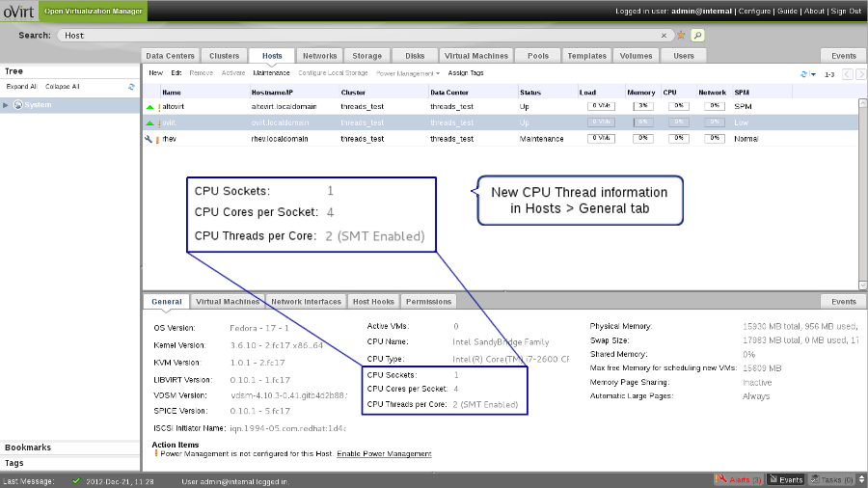Open the Network Interfaces subtab
The image size is (868, 488).
click(305, 302)
